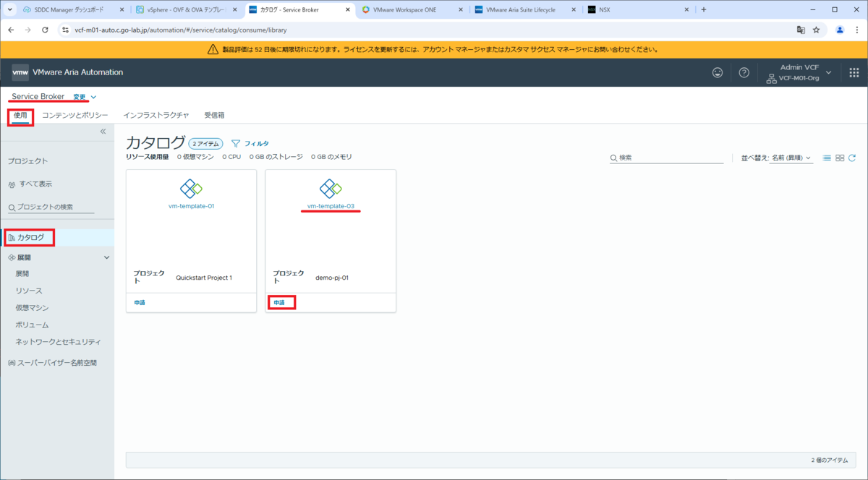Screen dimensions: 868x480
Task: Click the browser reload button
Action: tap(46, 30)
